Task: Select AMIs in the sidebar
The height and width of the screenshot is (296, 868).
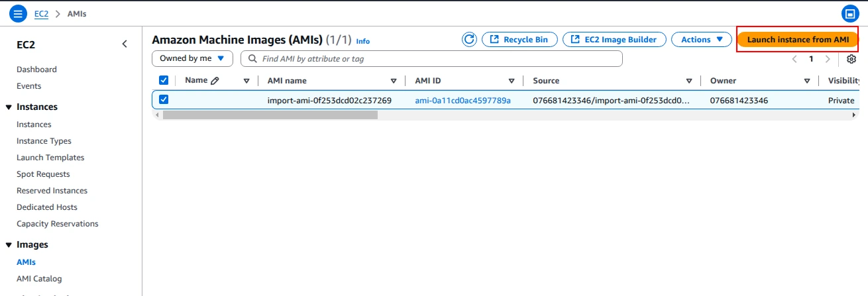Action: [26, 262]
